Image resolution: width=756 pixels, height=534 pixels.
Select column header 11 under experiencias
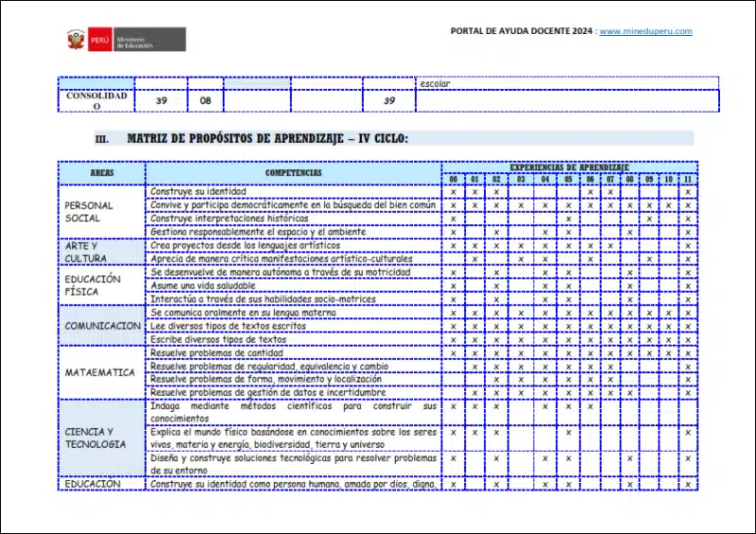point(687,179)
